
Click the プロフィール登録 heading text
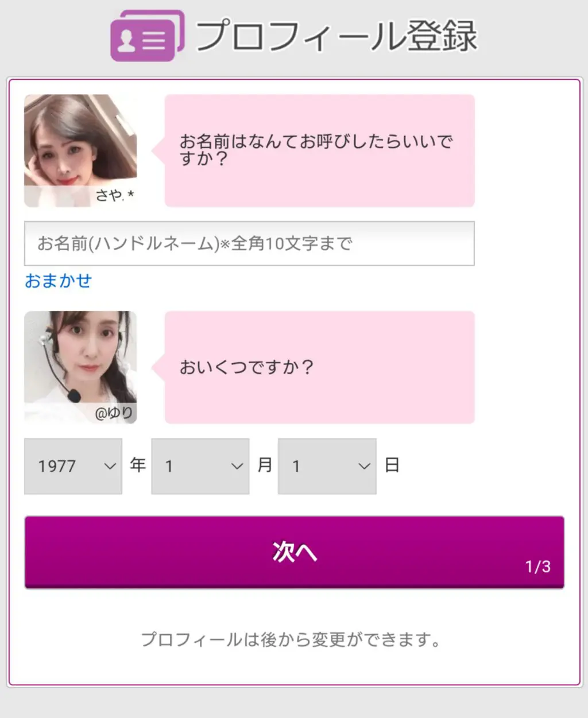point(336,36)
